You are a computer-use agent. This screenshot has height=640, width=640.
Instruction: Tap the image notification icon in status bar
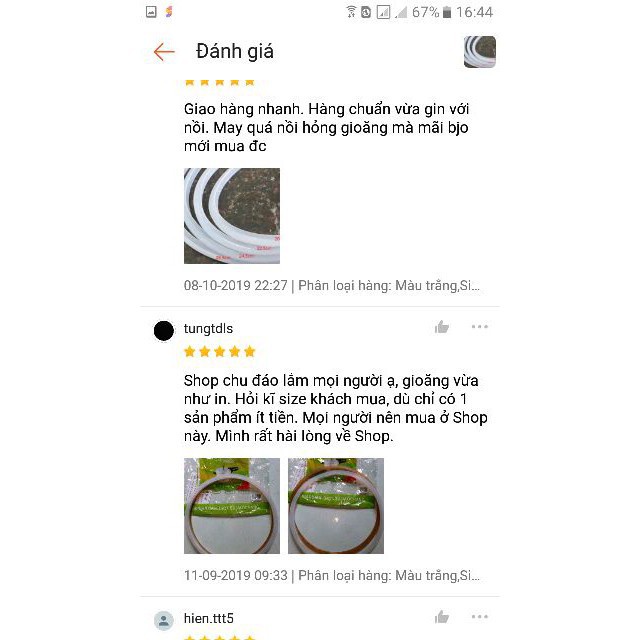(151, 12)
